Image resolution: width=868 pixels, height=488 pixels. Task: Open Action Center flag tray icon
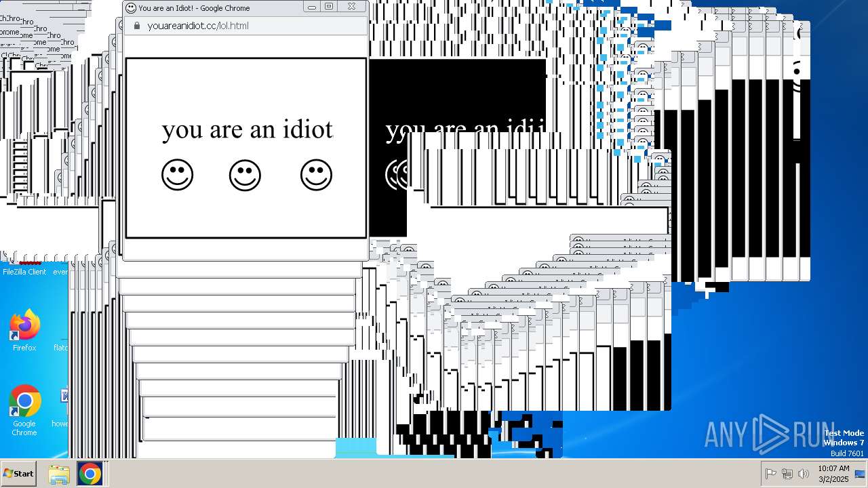[x=771, y=474]
